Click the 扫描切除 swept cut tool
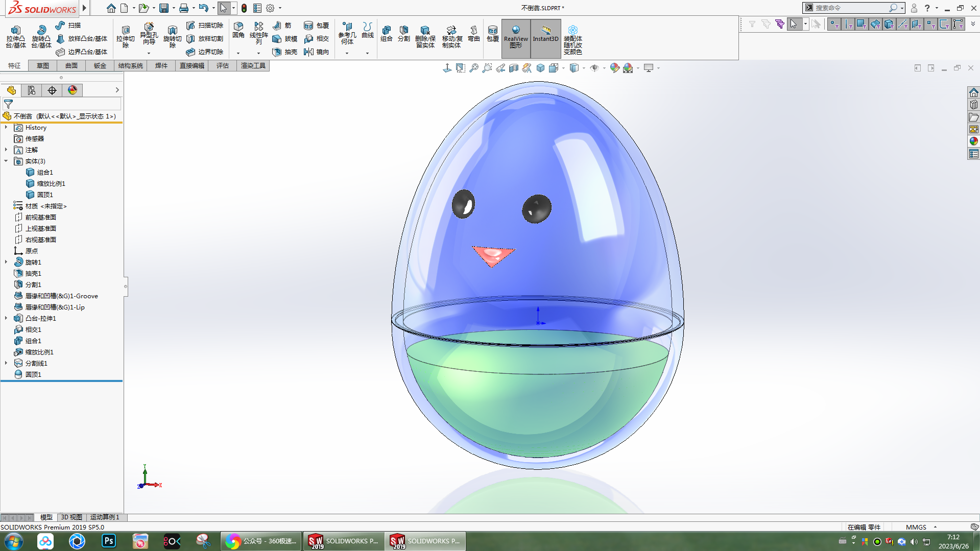Viewport: 980px width, 551px height. [205, 25]
